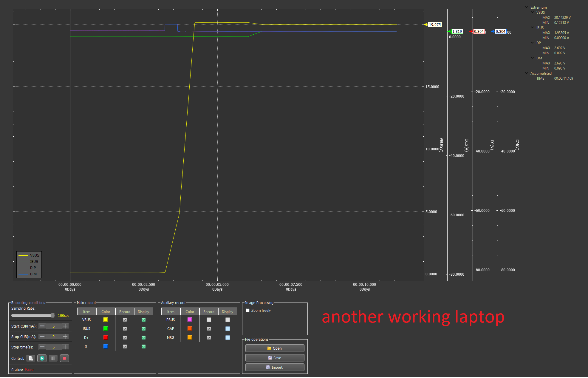Stop the recording with the red button
Screen dimensions: 588x378
point(64,358)
